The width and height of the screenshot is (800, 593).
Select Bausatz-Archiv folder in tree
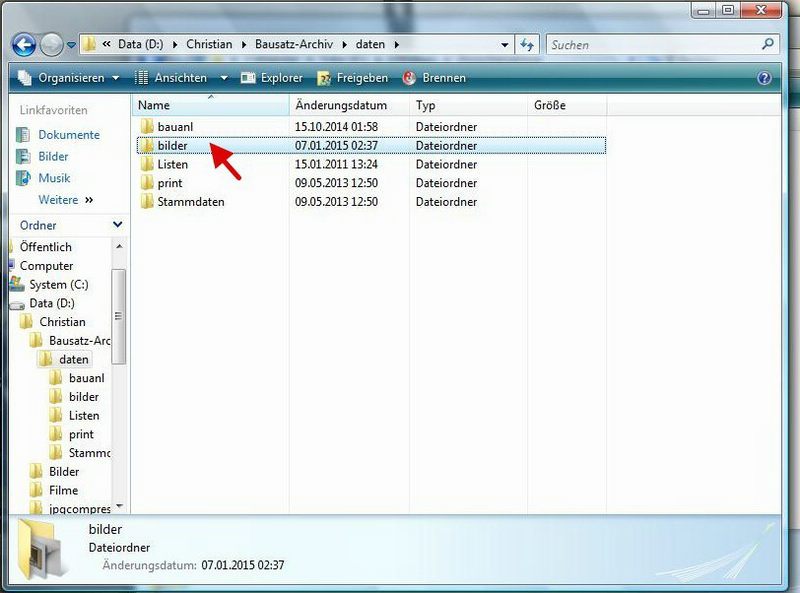[x=80, y=340]
